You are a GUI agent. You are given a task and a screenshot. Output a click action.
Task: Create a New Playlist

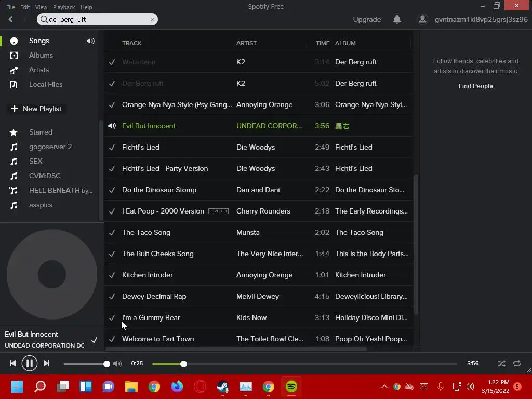click(x=36, y=109)
